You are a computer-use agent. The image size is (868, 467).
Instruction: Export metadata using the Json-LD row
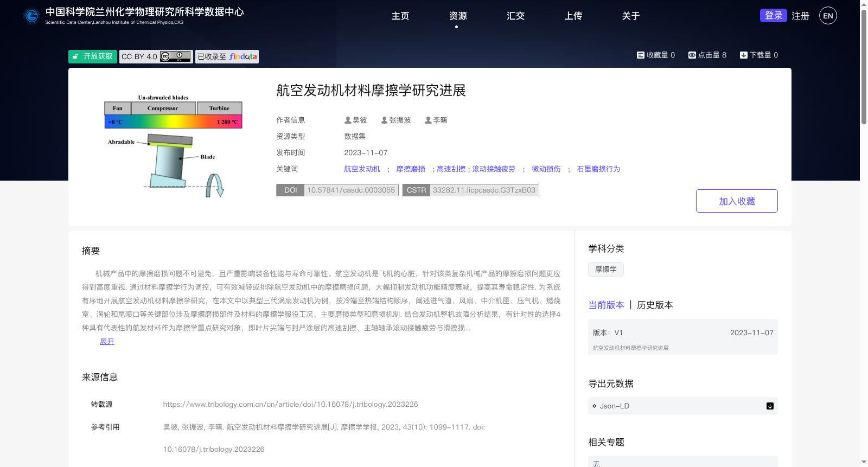682,406
